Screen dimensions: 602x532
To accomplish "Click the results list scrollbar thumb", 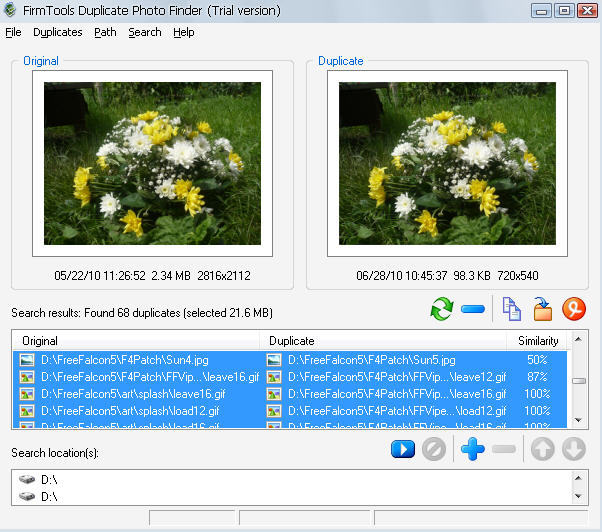I will click(579, 381).
